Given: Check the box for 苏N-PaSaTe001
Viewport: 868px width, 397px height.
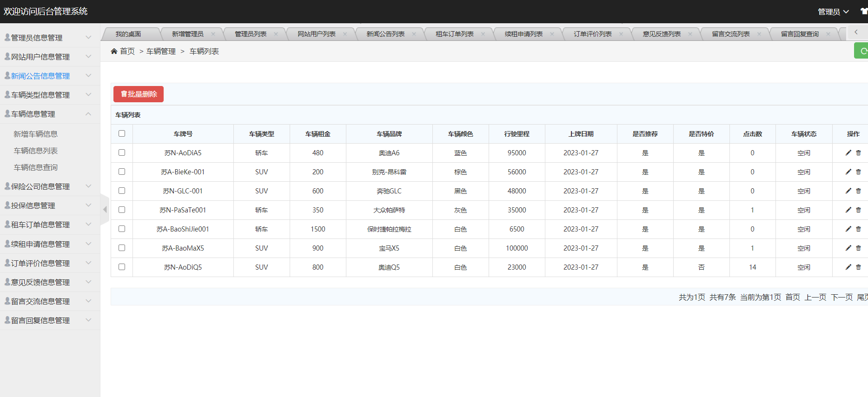Looking at the screenshot, I should point(122,210).
